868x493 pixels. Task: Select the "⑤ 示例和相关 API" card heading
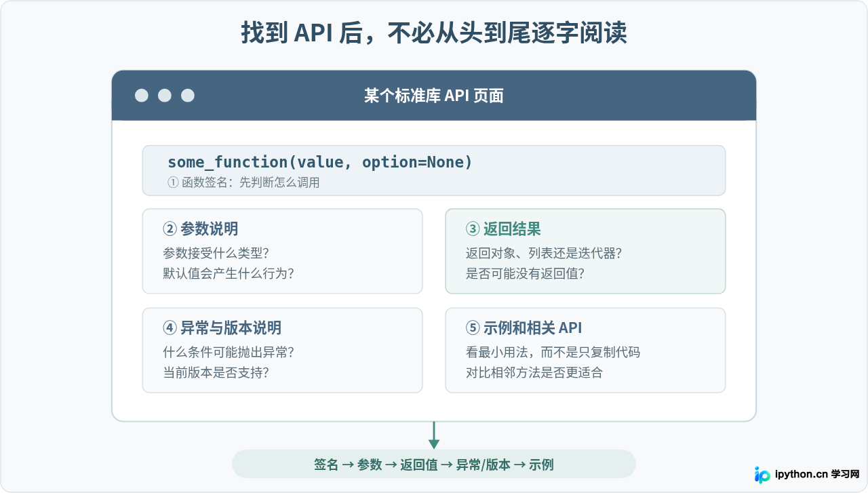pos(524,328)
